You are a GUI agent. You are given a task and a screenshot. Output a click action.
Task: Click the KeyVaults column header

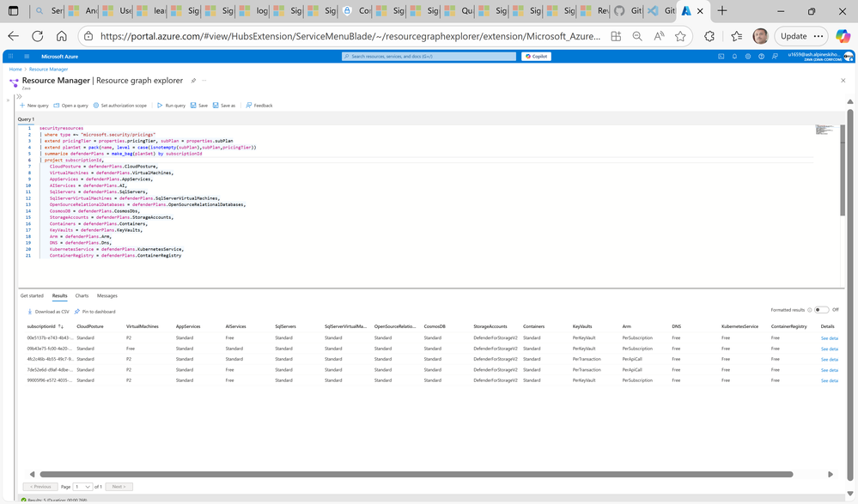tap(582, 326)
